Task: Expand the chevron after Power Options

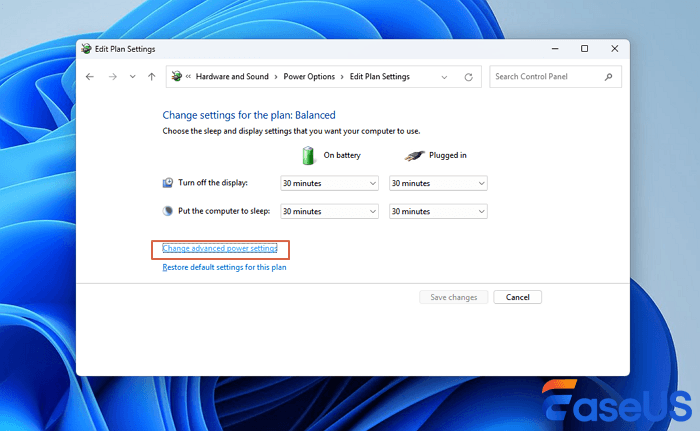Action: click(342, 77)
